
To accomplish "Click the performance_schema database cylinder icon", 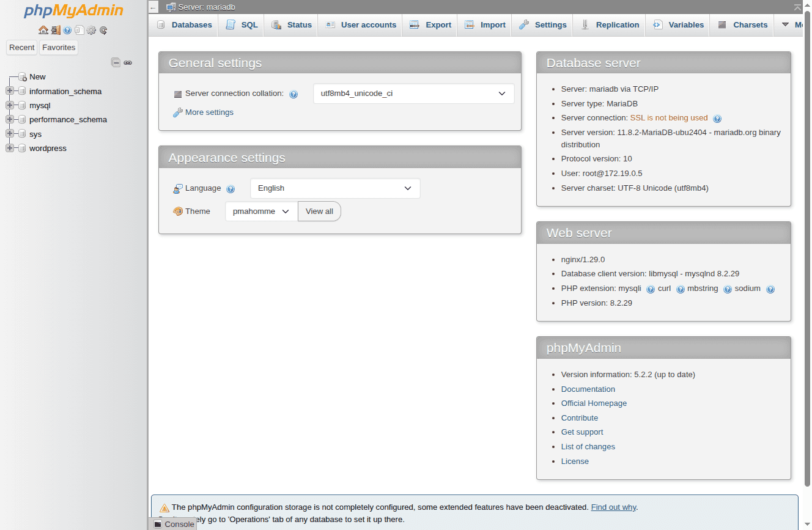I will tap(23, 120).
